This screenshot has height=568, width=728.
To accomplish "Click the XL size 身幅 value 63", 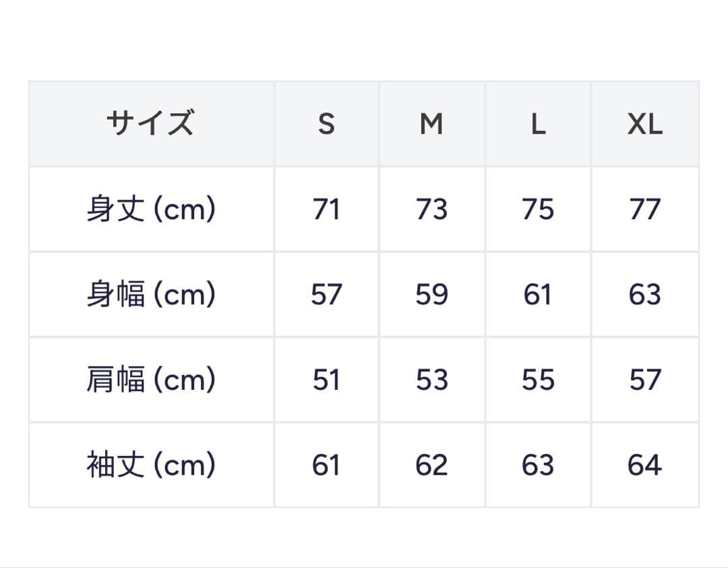I will coord(645,295).
